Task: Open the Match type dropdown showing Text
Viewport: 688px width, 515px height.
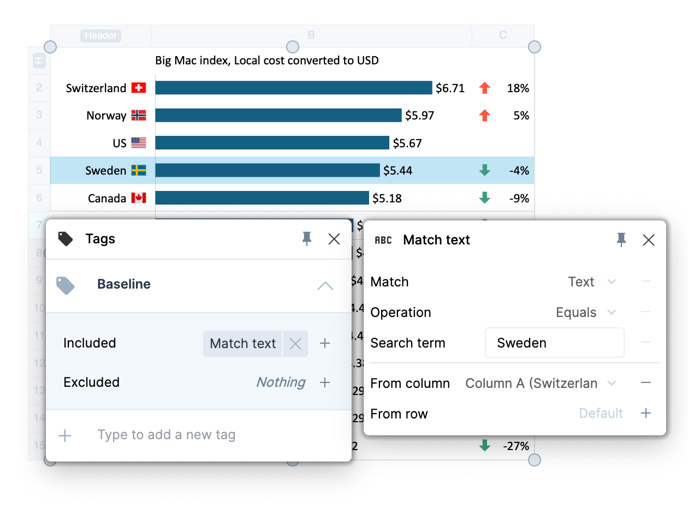Action: point(592,282)
